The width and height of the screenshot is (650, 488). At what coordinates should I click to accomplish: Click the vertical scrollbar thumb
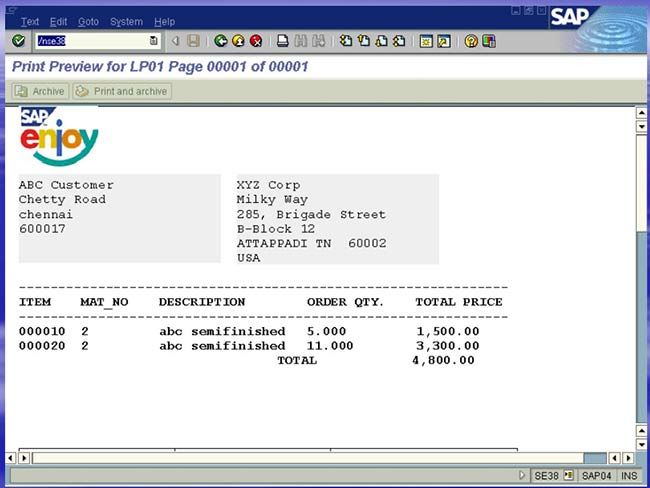[x=642, y=183]
